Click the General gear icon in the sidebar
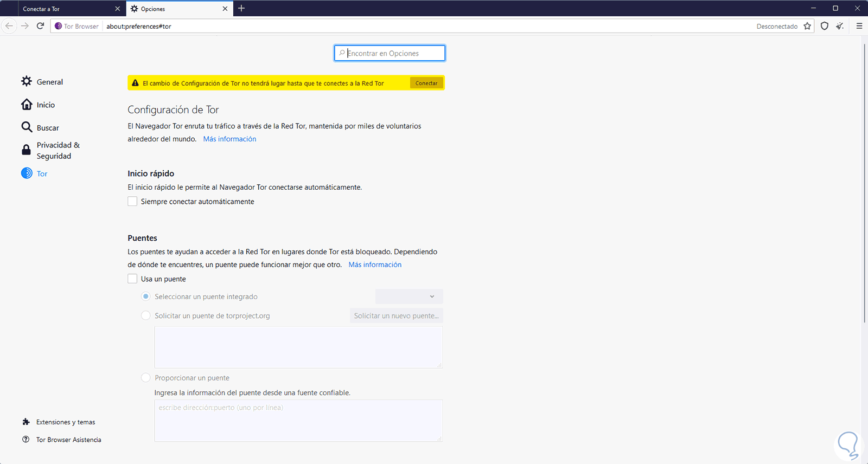Viewport: 868px width, 464px height. (27, 81)
